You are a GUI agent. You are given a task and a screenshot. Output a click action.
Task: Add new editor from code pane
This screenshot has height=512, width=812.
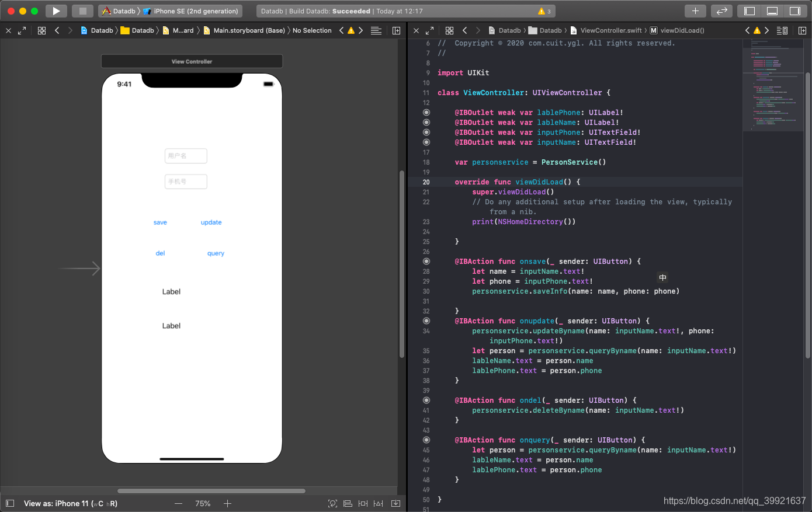pyautogui.click(x=802, y=30)
